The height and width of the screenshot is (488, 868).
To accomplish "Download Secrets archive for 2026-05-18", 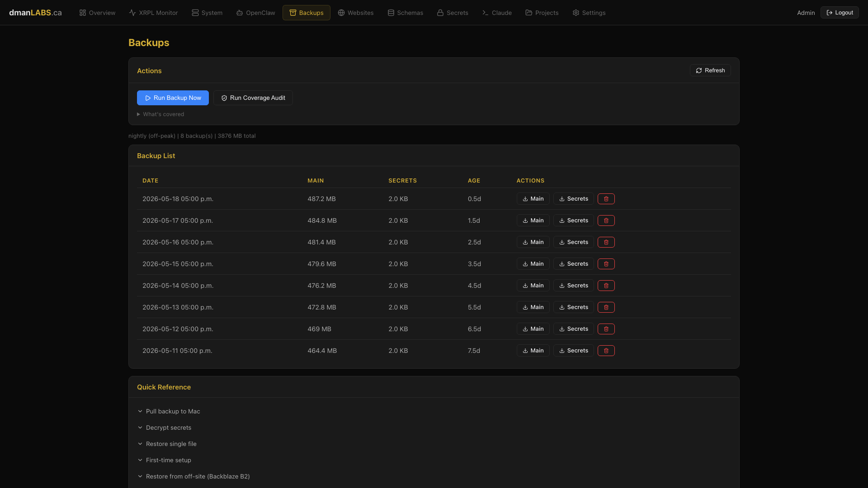I will pos(573,199).
